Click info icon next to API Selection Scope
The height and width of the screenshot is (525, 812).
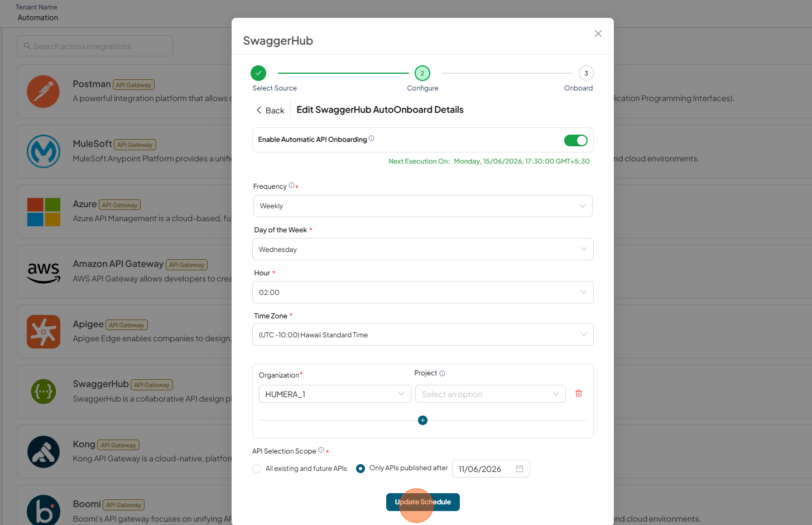pyautogui.click(x=321, y=450)
